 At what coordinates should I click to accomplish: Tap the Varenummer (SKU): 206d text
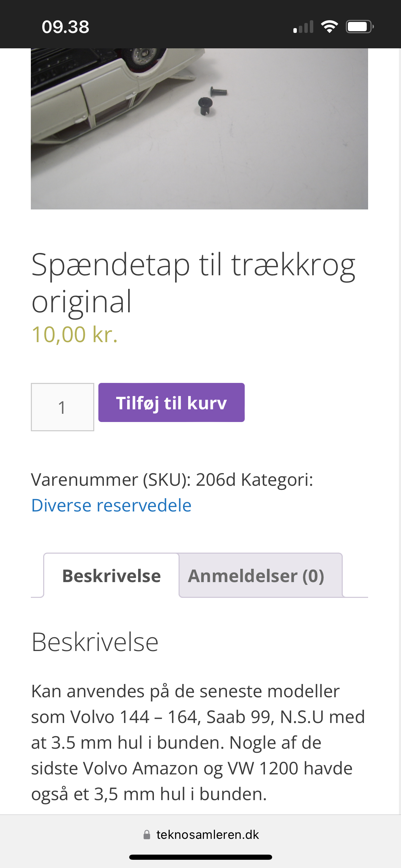tap(134, 480)
